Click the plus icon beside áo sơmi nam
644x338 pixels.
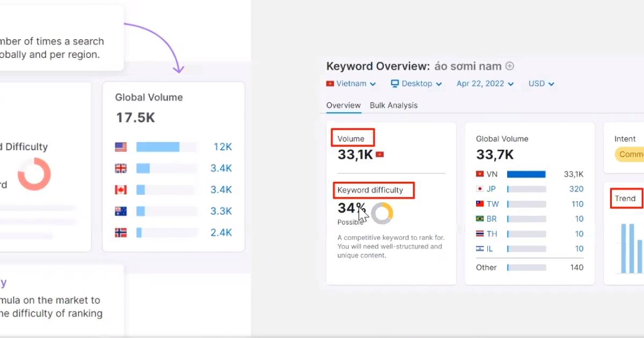click(x=510, y=66)
